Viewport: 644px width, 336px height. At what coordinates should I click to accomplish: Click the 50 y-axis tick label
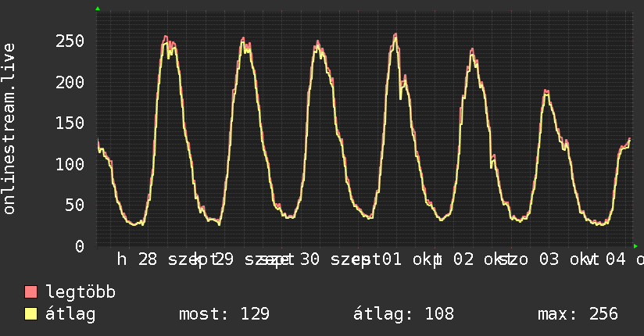pyautogui.click(x=75, y=205)
